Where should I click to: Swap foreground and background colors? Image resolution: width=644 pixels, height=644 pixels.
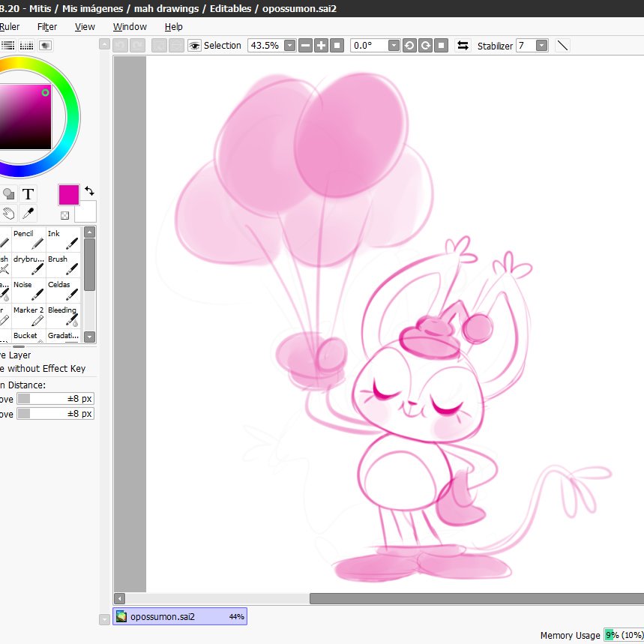89,191
